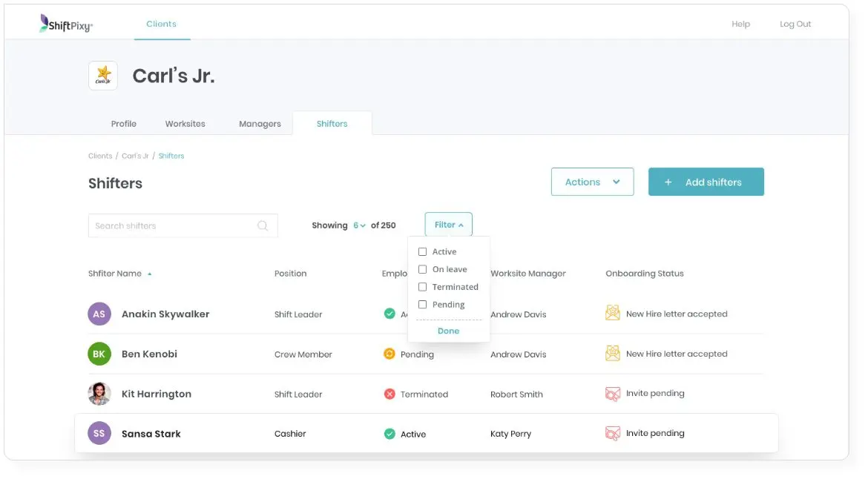Click the Terminated status text for Kit Harrington
This screenshot has width=868, height=479.
(x=424, y=394)
